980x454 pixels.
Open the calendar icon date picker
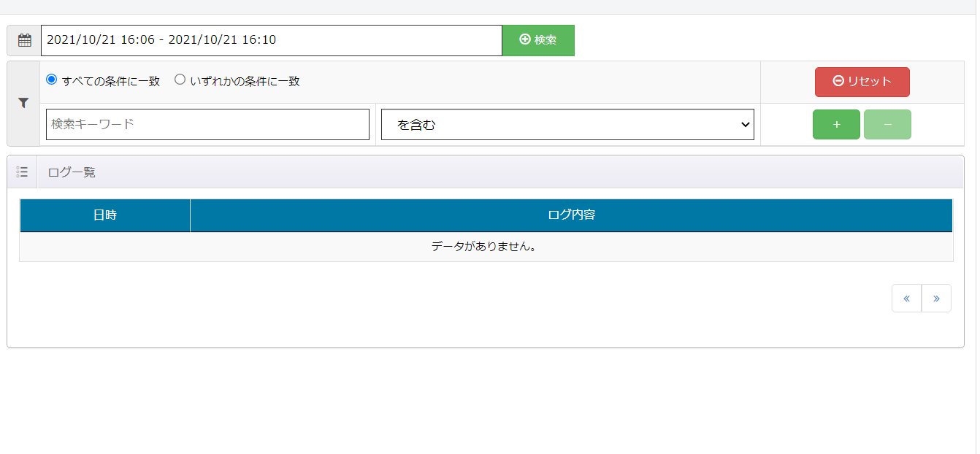(24, 40)
